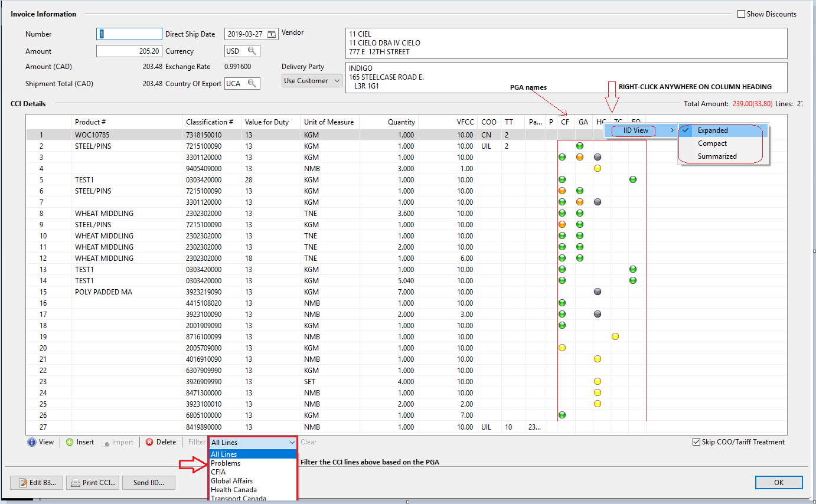Select the checked Expanded view option
The height and width of the screenshot is (504, 816).
tap(724, 130)
